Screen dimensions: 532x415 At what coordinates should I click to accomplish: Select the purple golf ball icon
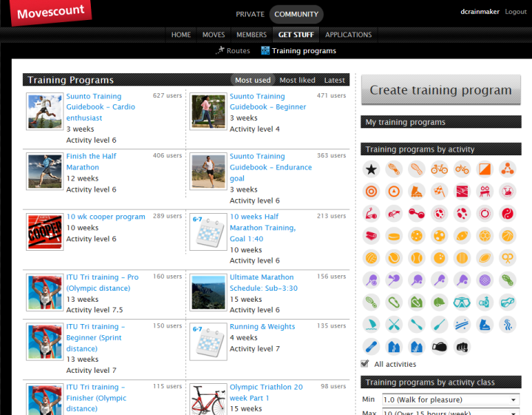[485, 280]
